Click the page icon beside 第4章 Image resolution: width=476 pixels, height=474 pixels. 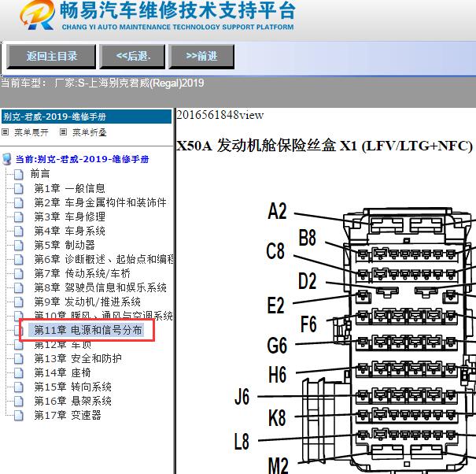coord(19,231)
